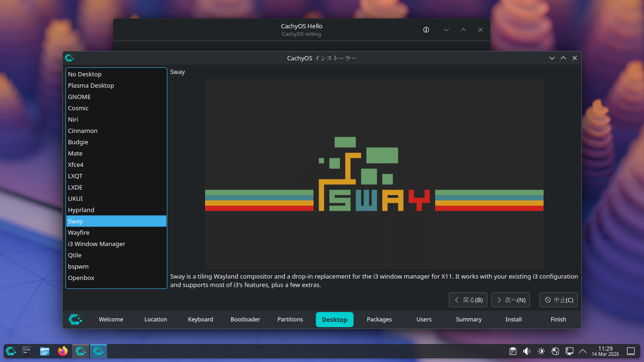This screenshot has width=644, height=362.
Task: Select "GNOME" in the desktop list
Action: pos(116,97)
